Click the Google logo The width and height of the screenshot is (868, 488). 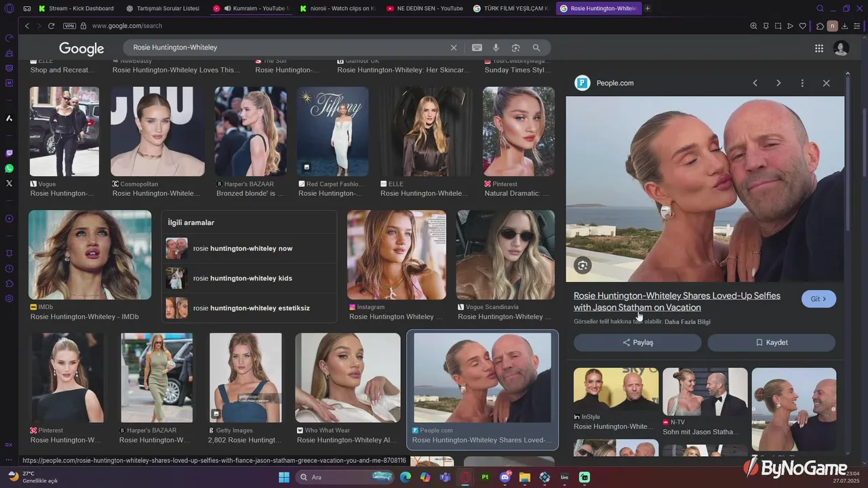pyautogui.click(x=81, y=49)
